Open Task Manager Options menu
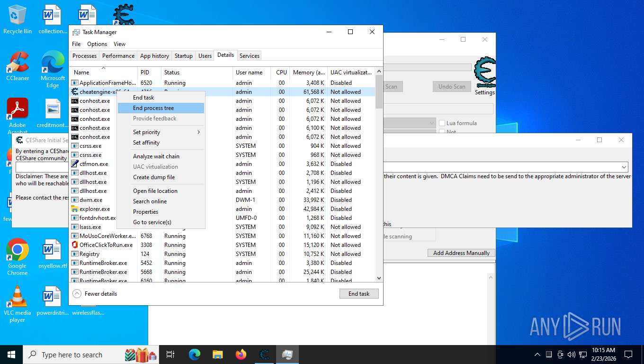This screenshot has width=644, height=364. [x=97, y=44]
